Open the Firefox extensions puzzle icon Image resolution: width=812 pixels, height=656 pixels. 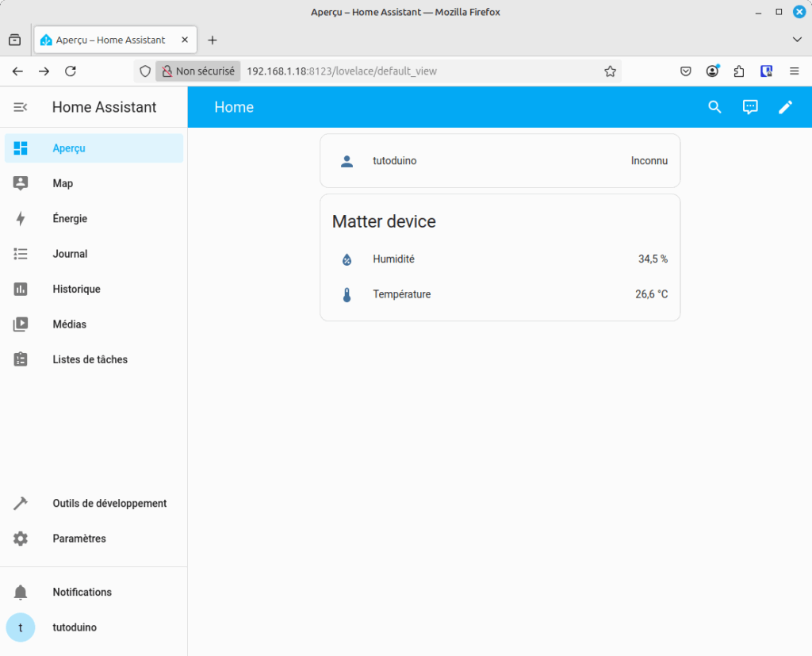coord(739,71)
